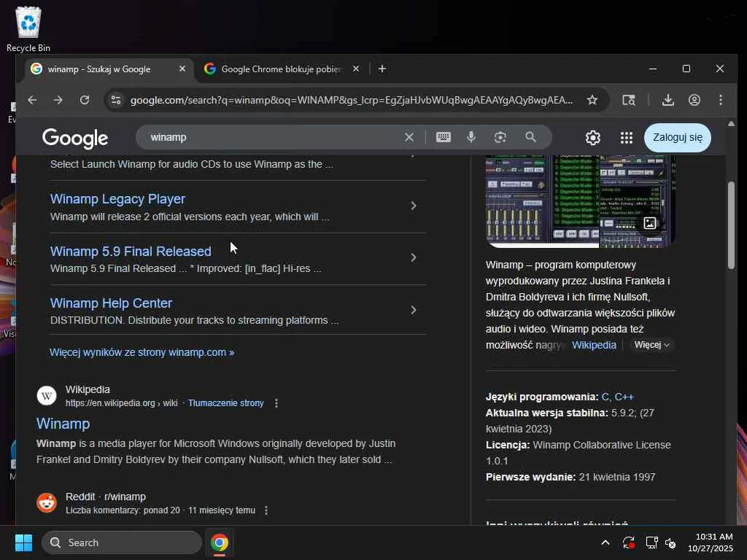Click the Chrome taskbar icon

click(x=220, y=542)
